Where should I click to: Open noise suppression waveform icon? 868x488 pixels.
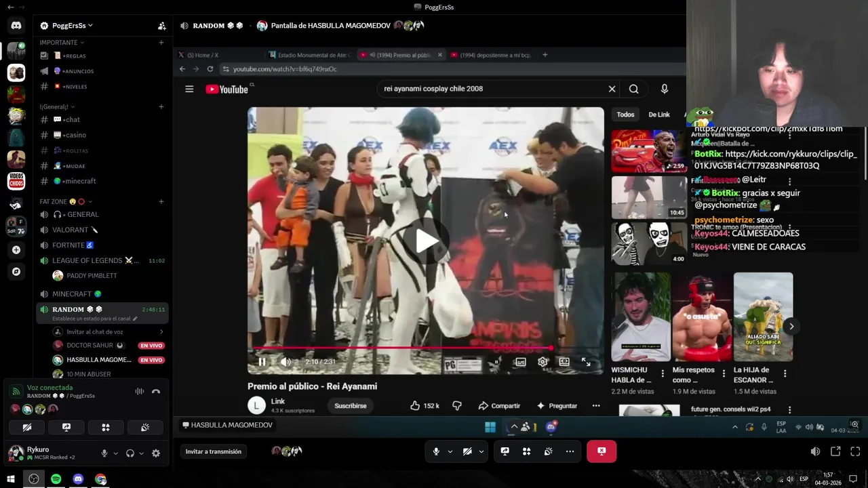click(139, 391)
